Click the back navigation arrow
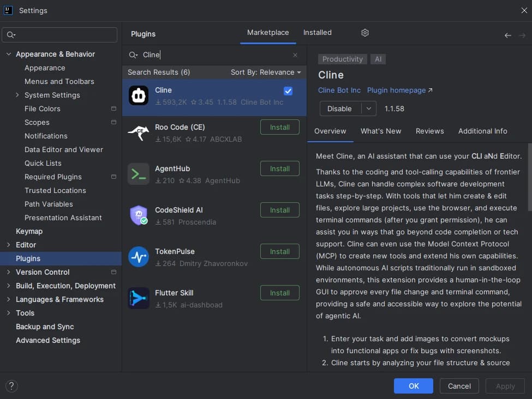Screen dimensions: 532x399 (x=507, y=35)
